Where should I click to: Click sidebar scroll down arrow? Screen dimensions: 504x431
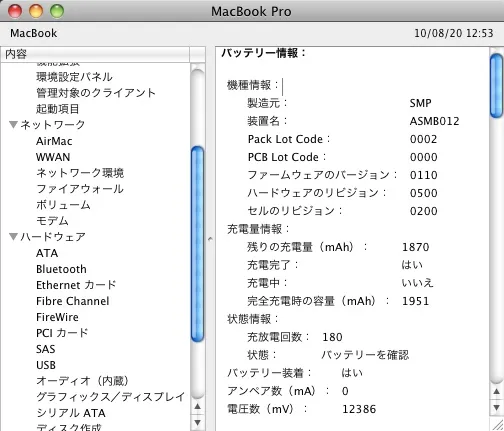tap(198, 422)
